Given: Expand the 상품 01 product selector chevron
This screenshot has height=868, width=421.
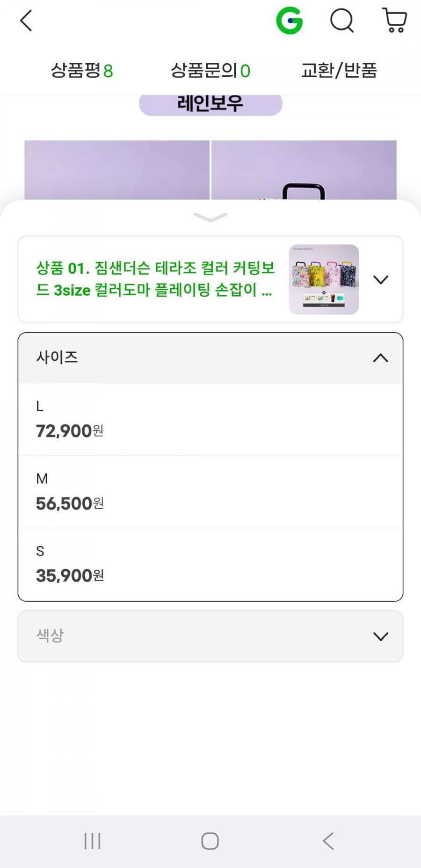Looking at the screenshot, I should click(x=381, y=280).
